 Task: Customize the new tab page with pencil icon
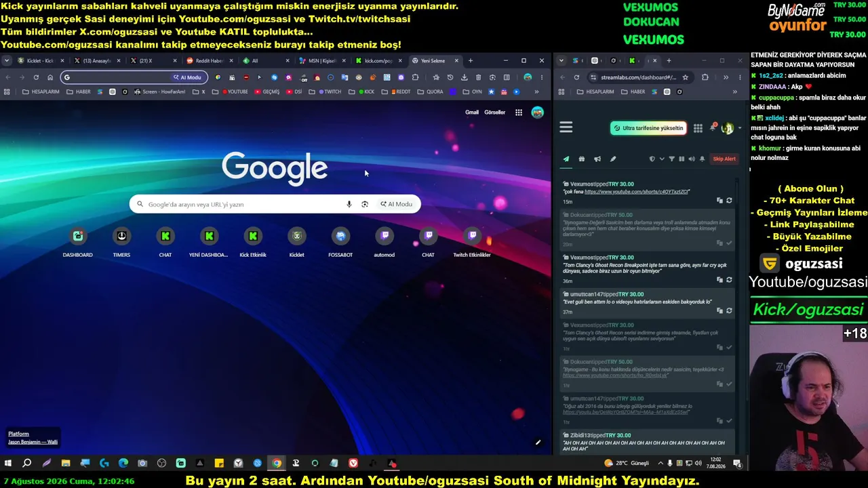pos(538,443)
